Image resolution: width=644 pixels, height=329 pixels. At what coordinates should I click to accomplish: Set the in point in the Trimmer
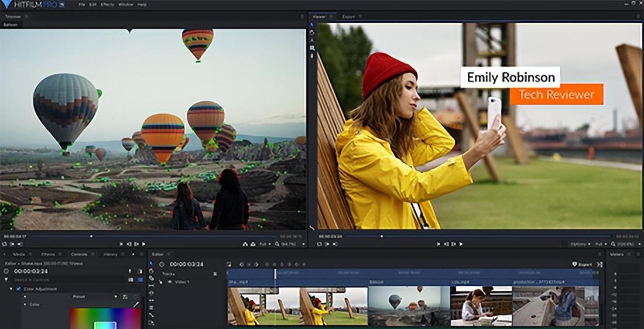(x=11, y=244)
